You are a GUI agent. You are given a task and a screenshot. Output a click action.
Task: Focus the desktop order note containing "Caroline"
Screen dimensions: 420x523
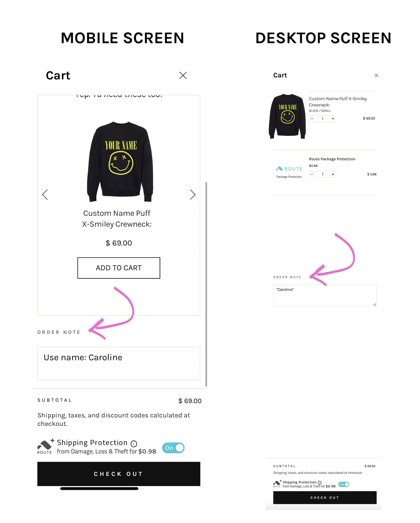325,295
